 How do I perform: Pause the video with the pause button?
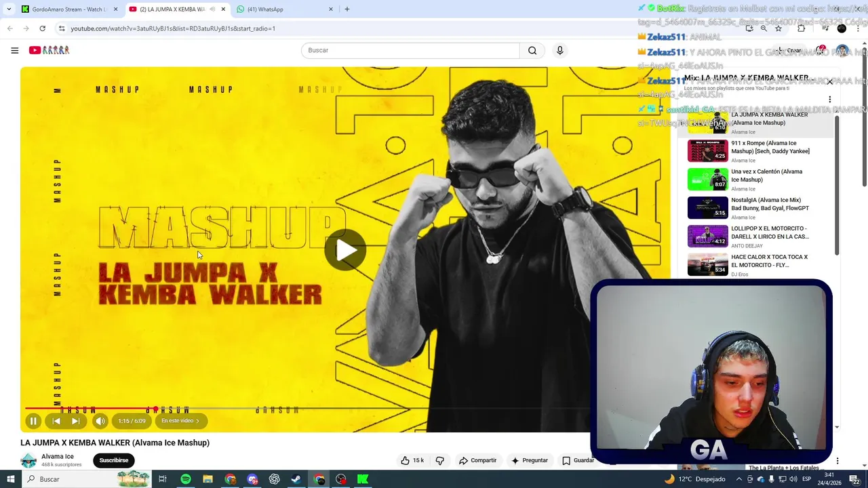pos(33,421)
